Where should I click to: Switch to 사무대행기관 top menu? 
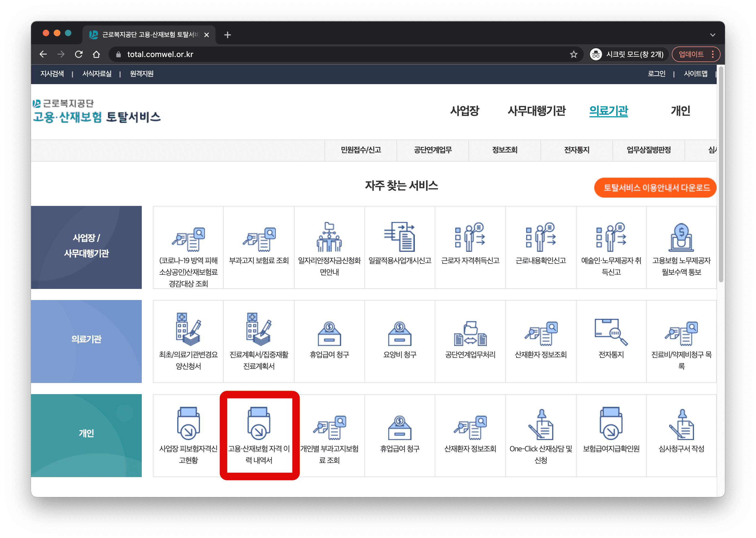pos(536,111)
